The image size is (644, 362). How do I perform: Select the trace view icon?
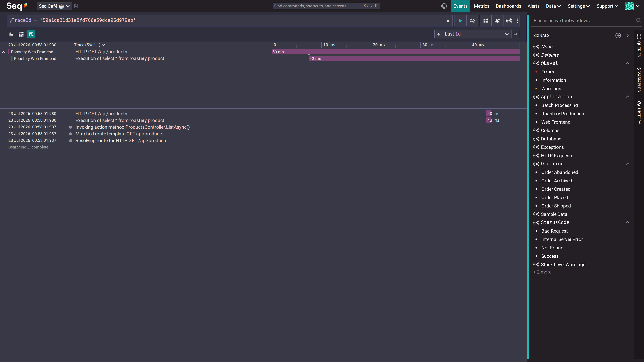click(x=31, y=34)
